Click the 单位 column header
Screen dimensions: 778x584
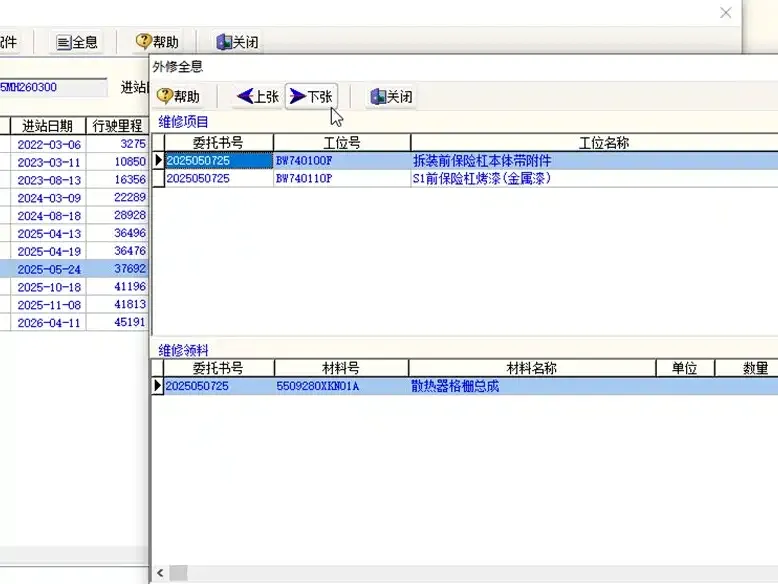tap(685, 368)
